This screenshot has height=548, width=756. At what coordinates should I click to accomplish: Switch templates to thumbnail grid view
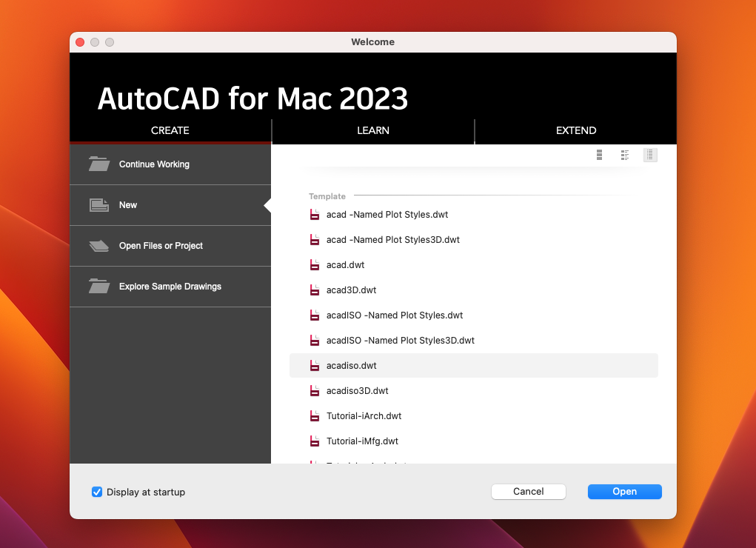[x=599, y=155]
